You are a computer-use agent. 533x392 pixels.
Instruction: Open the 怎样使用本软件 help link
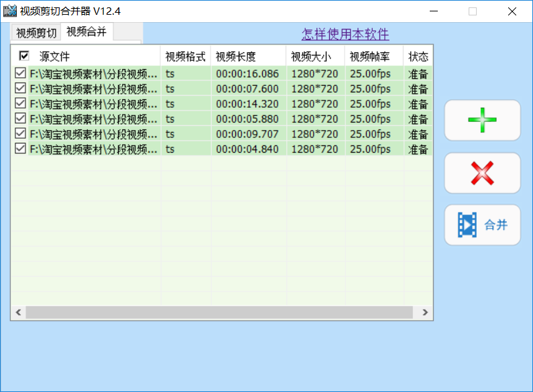[x=345, y=34]
